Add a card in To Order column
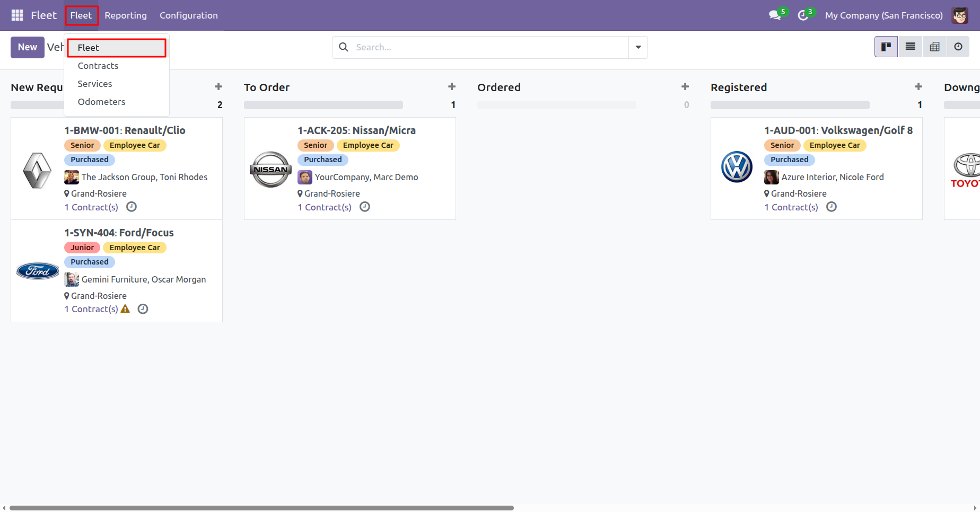980x512 pixels. click(x=452, y=86)
